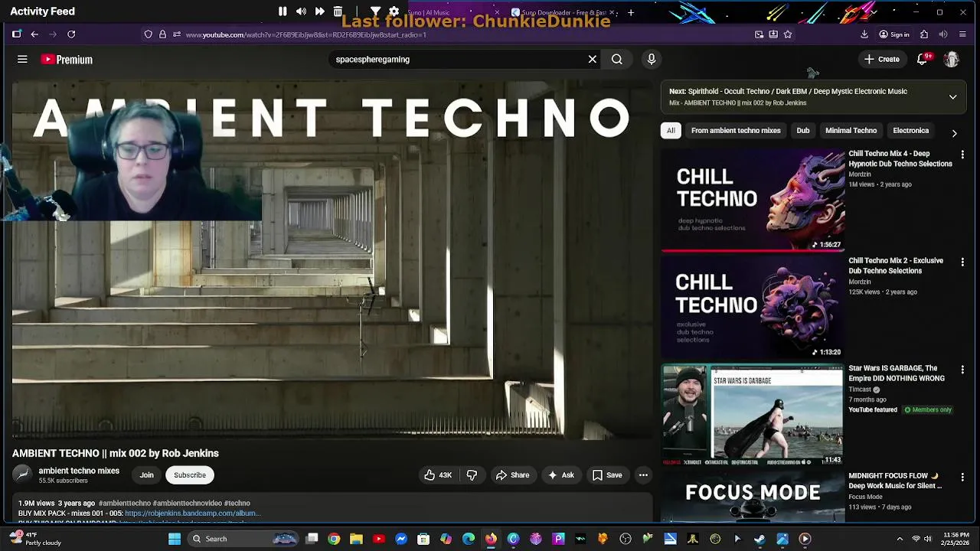Switch to Suno Downloader tab
The height and width of the screenshot is (551, 980).
(563, 12)
